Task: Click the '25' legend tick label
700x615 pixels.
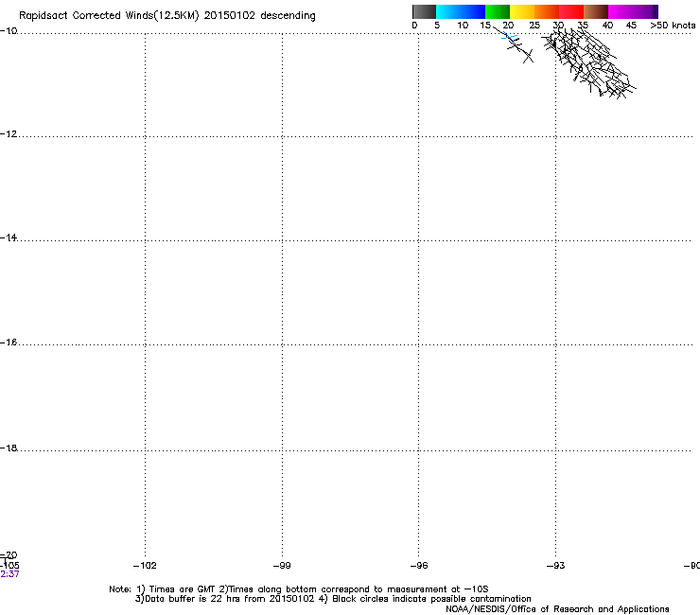Action: tap(534, 25)
